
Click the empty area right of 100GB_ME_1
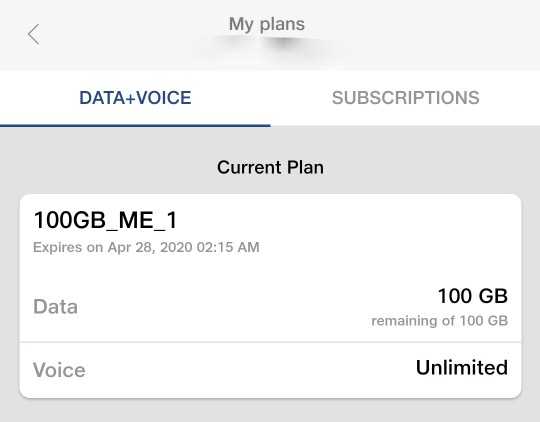point(344,220)
